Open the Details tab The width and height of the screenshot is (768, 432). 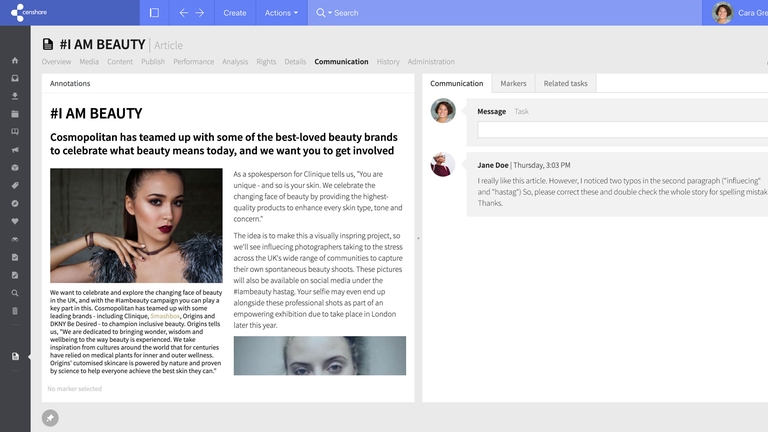click(x=295, y=62)
